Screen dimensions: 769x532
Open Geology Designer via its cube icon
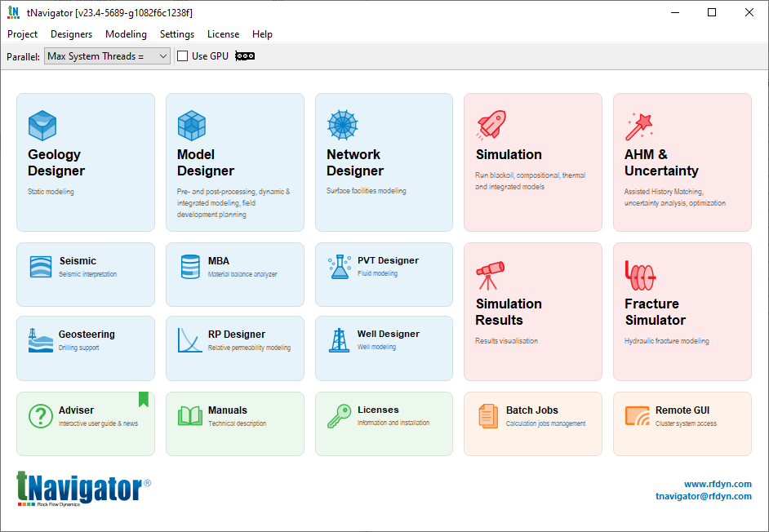point(42,125)
